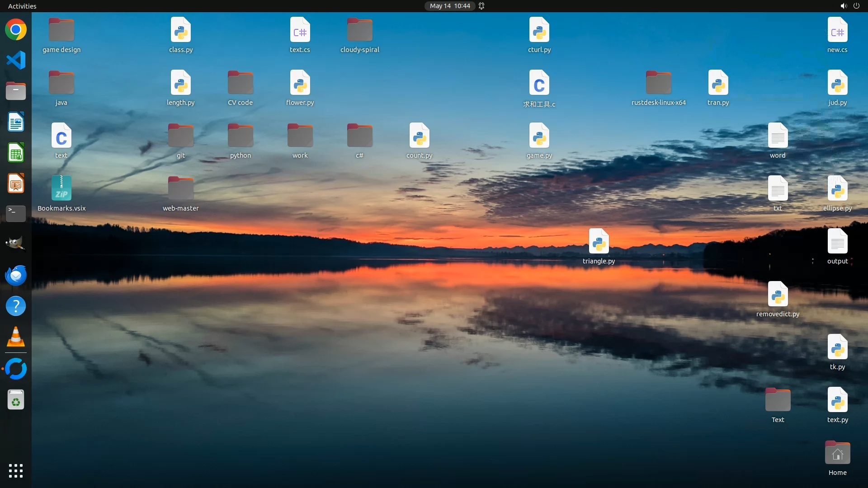Open GIMP image editor from dock
868x488 pixels.
16,244
